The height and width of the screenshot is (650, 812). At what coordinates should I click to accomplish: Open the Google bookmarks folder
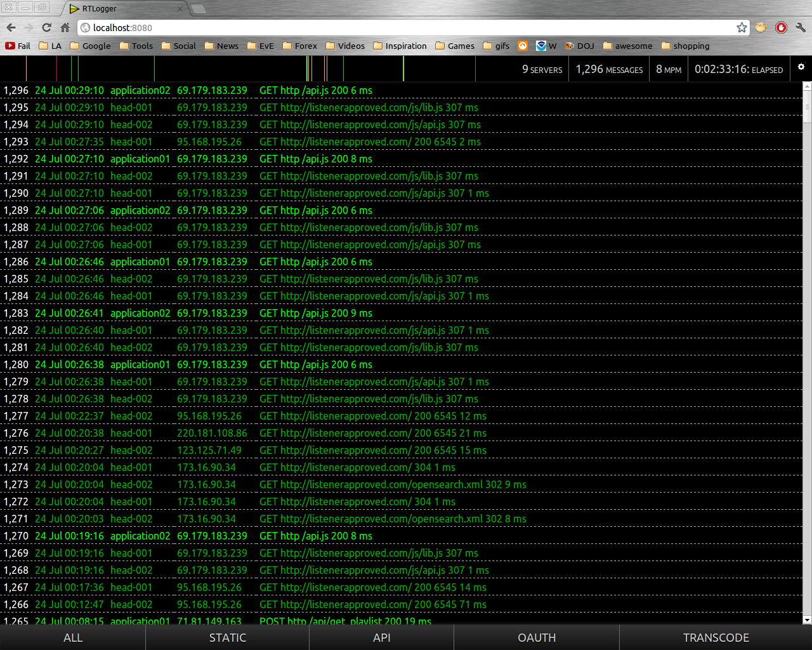90,46
